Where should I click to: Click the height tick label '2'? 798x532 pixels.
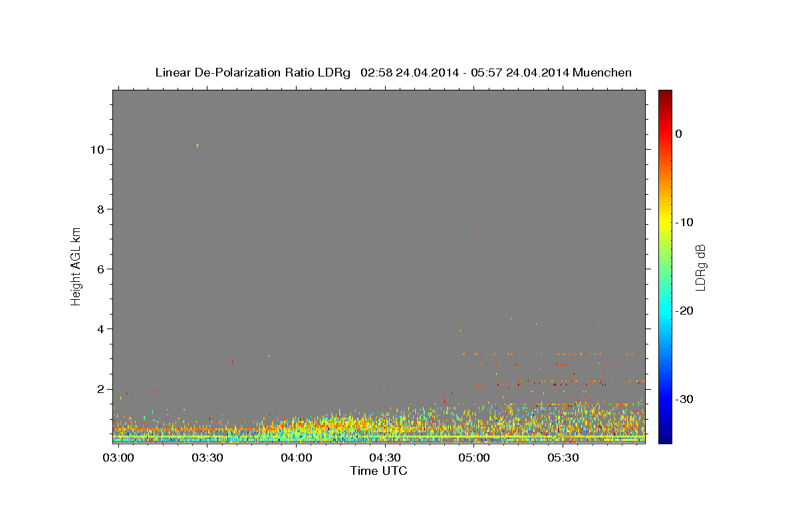tap(102, 389)
